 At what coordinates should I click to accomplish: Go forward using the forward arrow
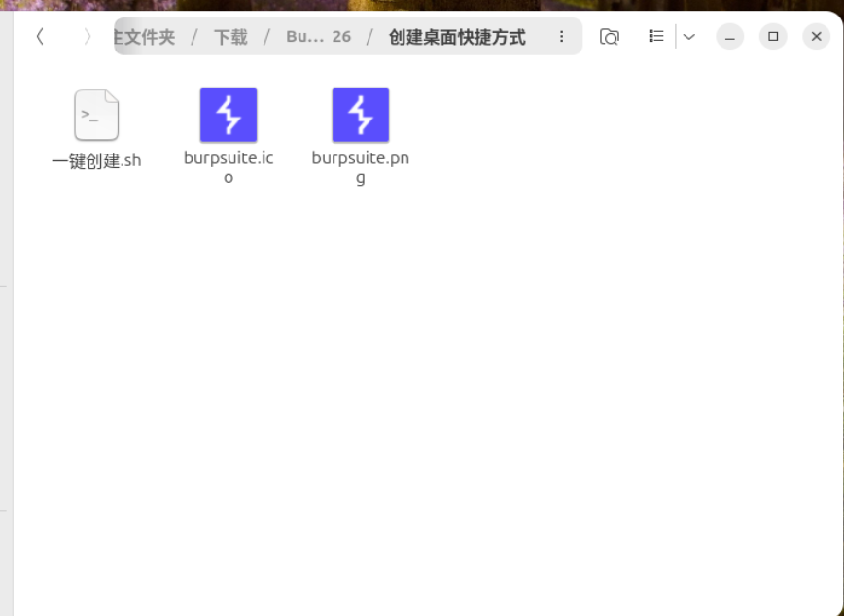tap(88, 37)
